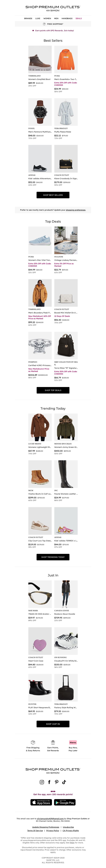
Task: Open the TikTok icon in footer
Action: click(64, 782)
